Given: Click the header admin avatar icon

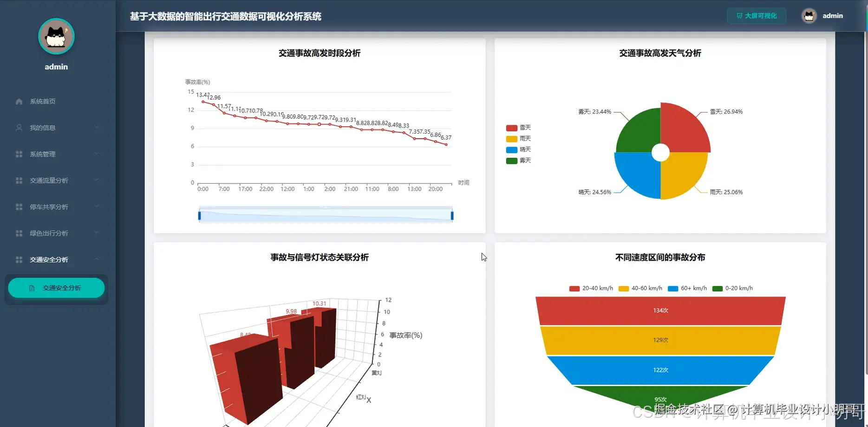Looking at the screenshot, I should pos(809,16).
